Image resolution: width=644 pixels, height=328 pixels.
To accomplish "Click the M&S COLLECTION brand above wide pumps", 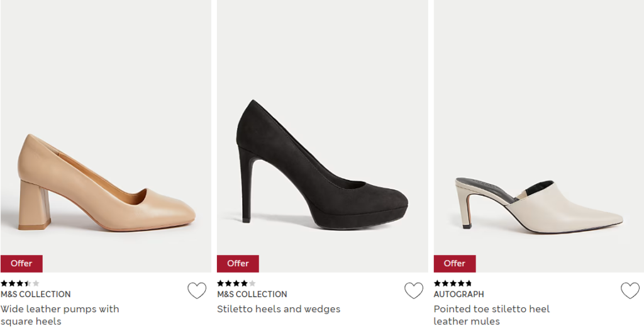I will click(x=36, y=294).
